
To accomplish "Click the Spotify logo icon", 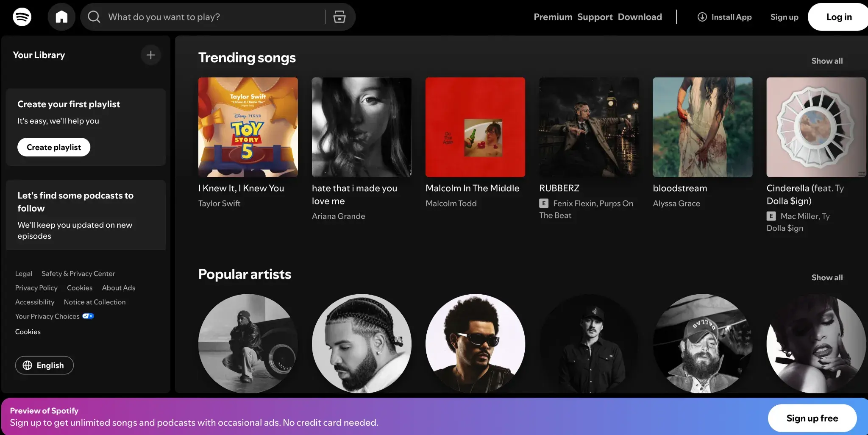I will tap(22, 17).
